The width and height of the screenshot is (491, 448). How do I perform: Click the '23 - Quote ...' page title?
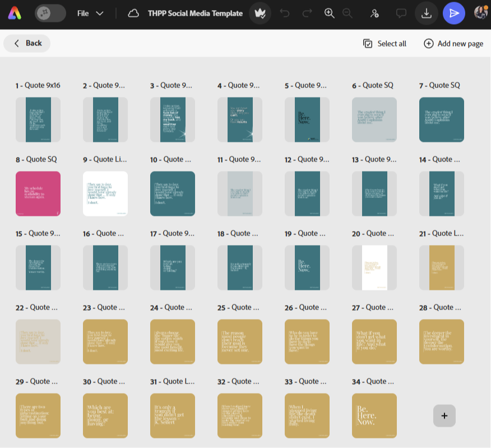(x=104, y=308)
